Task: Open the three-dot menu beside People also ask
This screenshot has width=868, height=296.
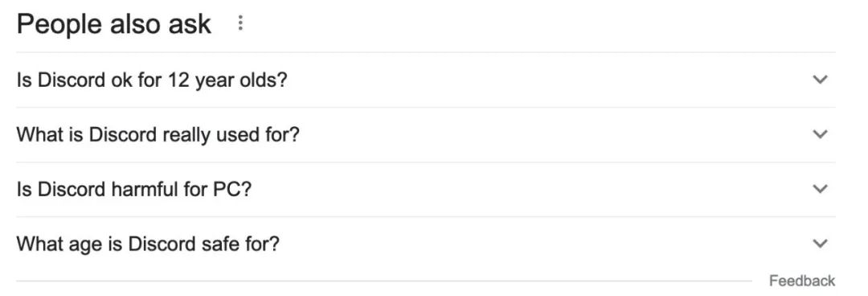Action: (240, 23)
